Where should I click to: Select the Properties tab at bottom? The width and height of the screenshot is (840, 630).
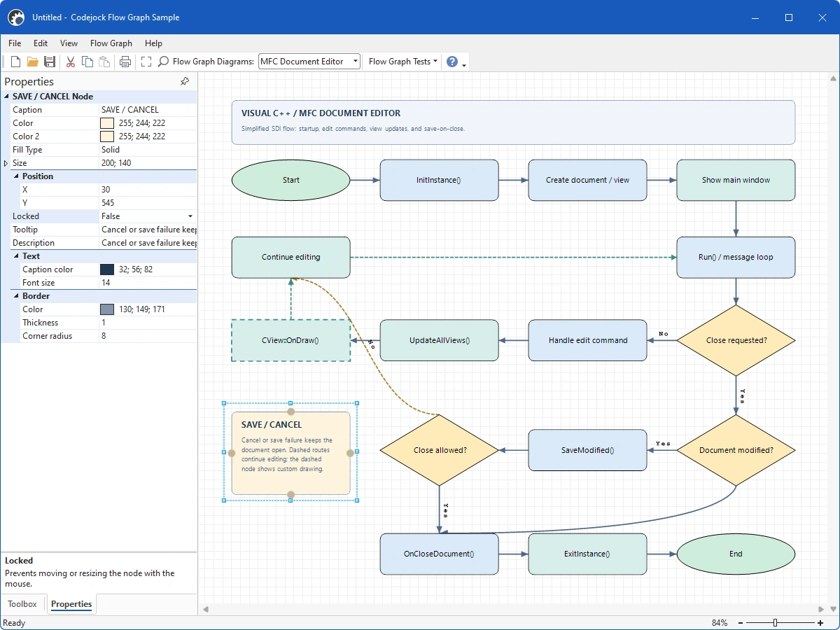coord(71,604)
